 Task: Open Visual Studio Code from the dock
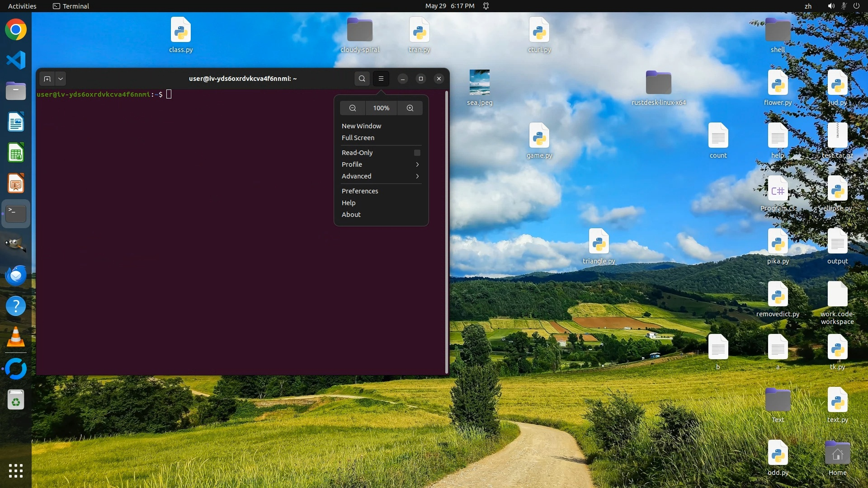[16, 60]
